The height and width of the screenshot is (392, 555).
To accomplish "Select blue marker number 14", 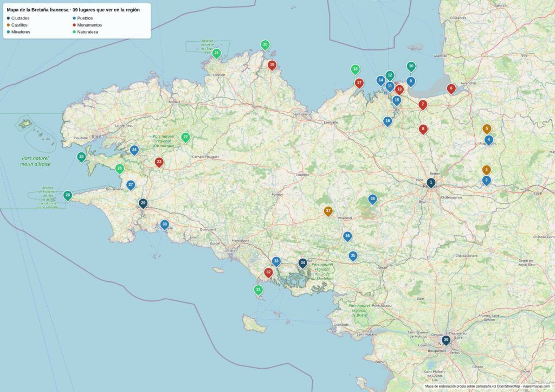I will (x=380, y=81).
